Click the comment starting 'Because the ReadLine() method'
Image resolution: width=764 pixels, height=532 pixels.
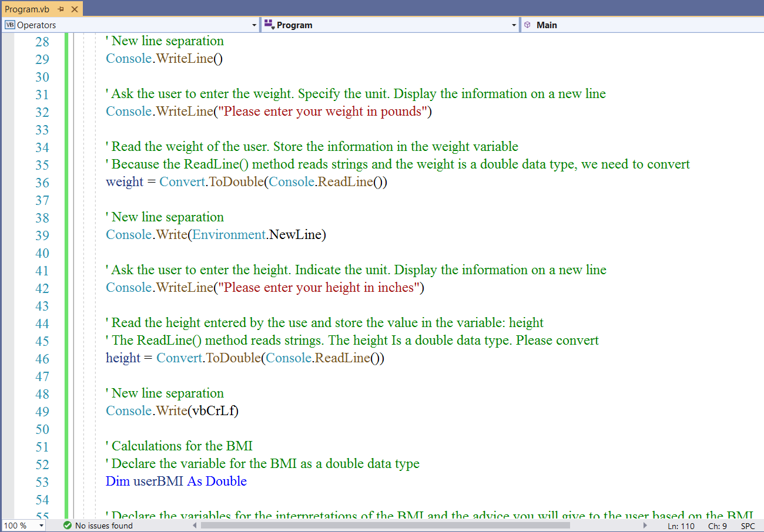398,164
